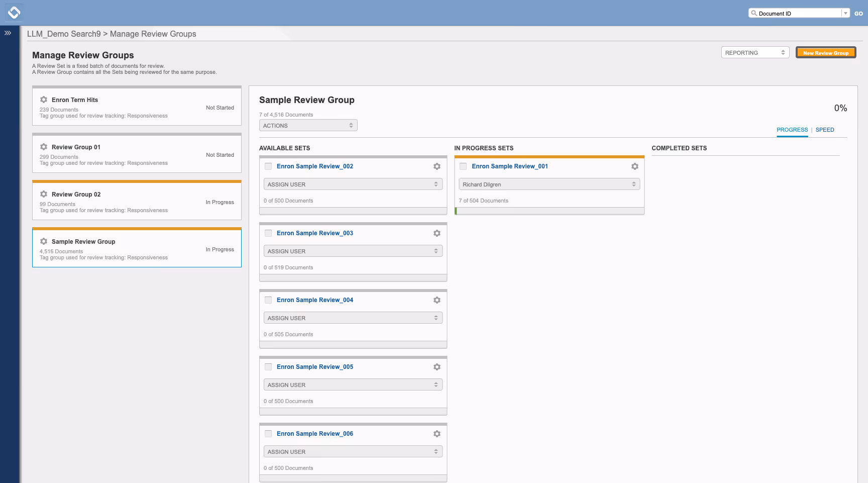
Task: Open Enron Sample Review_006 link
Action: pyautogui.click(x=315, y=434)
